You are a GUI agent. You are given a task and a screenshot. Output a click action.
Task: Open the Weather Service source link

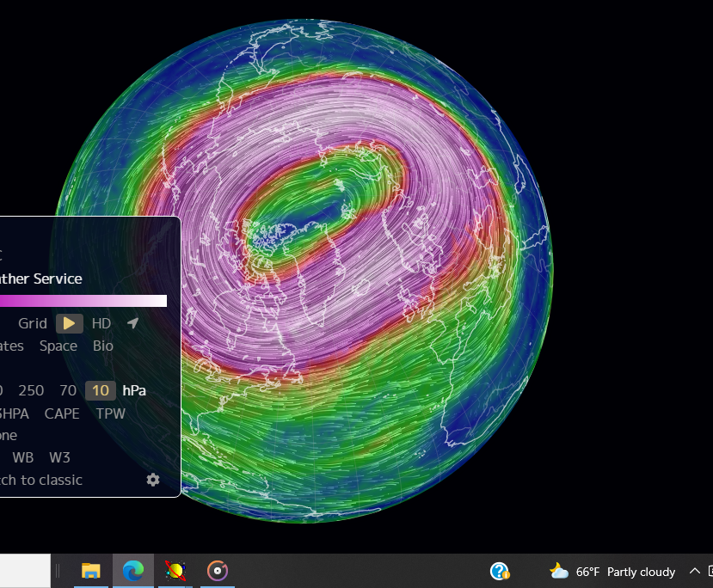pos(41,279)
